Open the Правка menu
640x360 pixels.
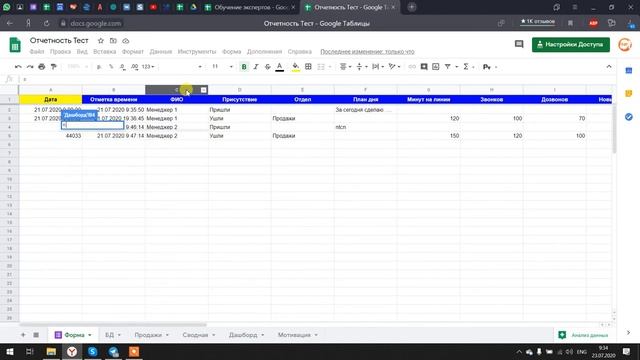60,52
